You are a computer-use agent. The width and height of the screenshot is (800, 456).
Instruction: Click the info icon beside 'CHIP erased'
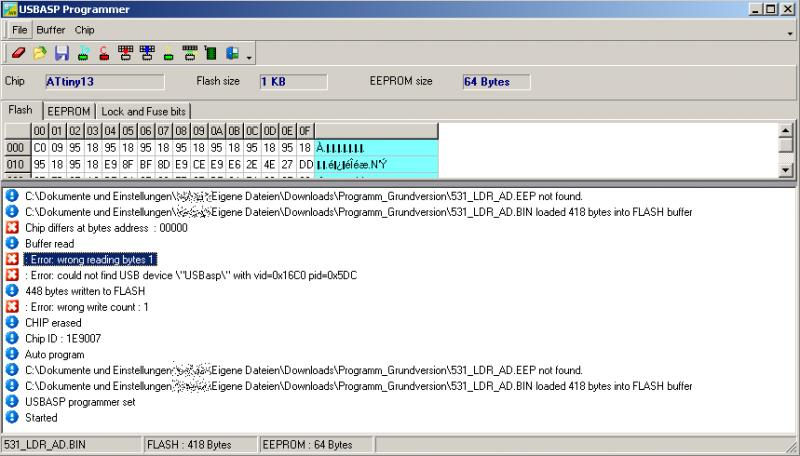(x=12, y=322)
